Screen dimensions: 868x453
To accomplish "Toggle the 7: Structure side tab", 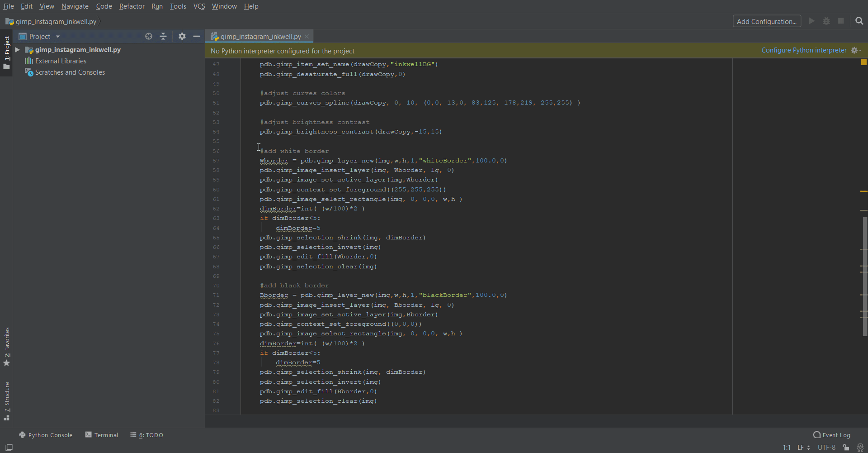I will 7,401.
